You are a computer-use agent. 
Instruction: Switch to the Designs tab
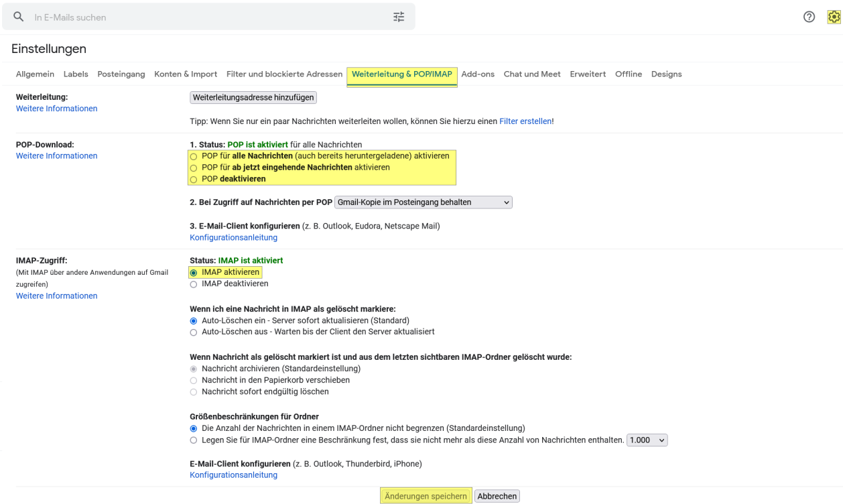667,74
